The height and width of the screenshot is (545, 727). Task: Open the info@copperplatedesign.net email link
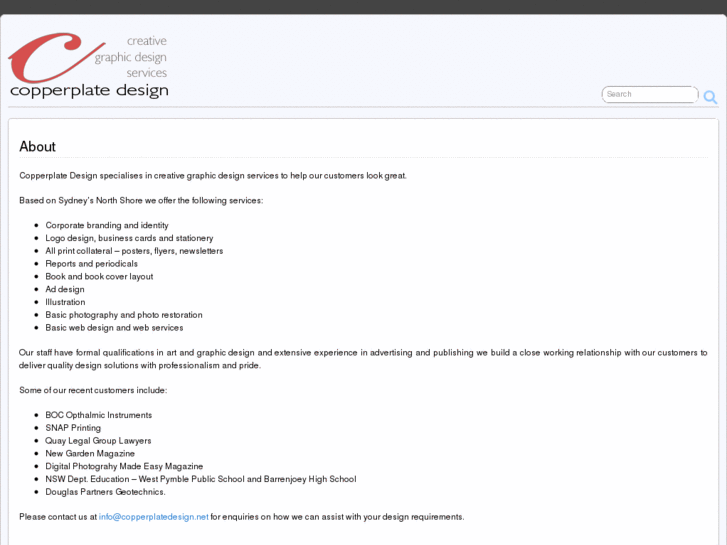[x=153, y=517]
